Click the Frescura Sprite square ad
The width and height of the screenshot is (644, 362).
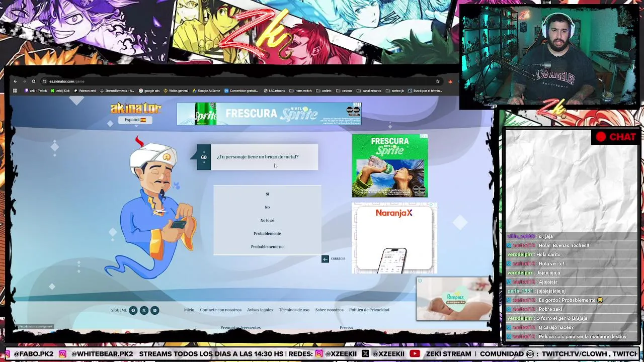390,165
